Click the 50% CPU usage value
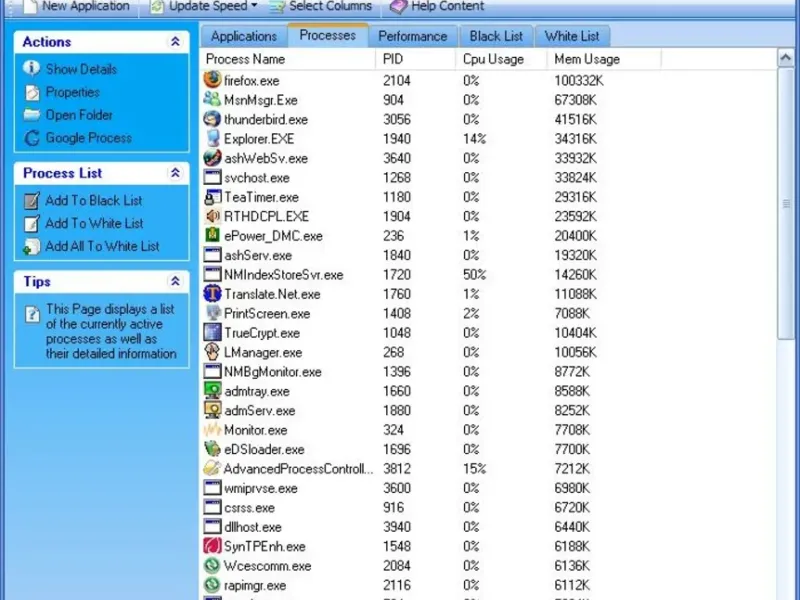The width and height of the screenshot is (800, 600). point(474,274)
